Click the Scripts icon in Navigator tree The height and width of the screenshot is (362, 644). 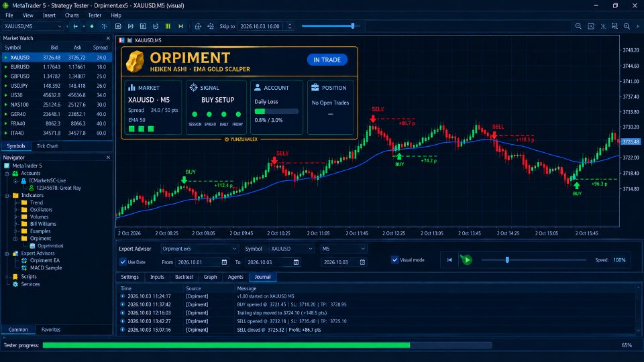[15, 277]
